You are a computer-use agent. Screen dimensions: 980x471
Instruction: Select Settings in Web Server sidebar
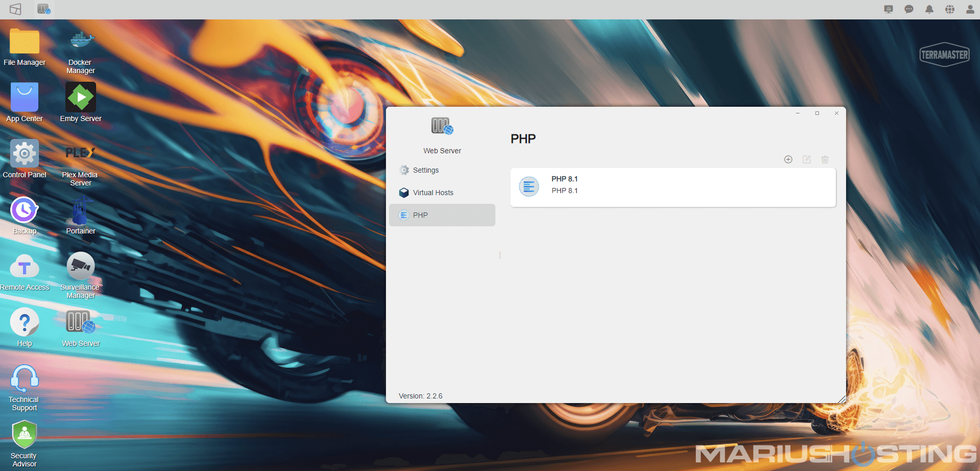[442, 170]
